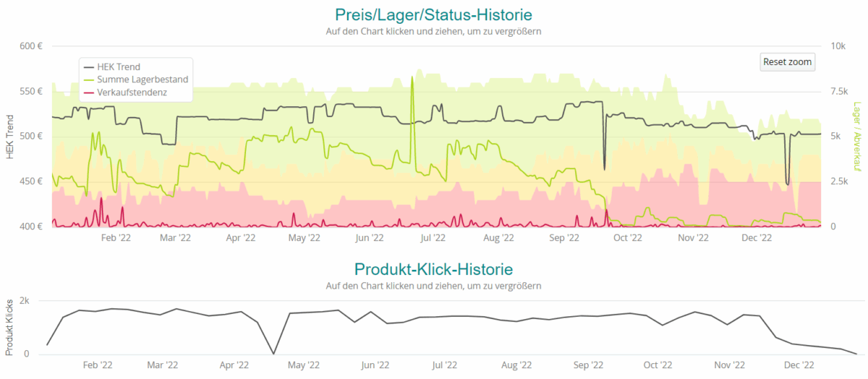Screen dimensions: 868x379
Task: Click the Produkt Klicks axis title
Action: click(x=10, y=326)
